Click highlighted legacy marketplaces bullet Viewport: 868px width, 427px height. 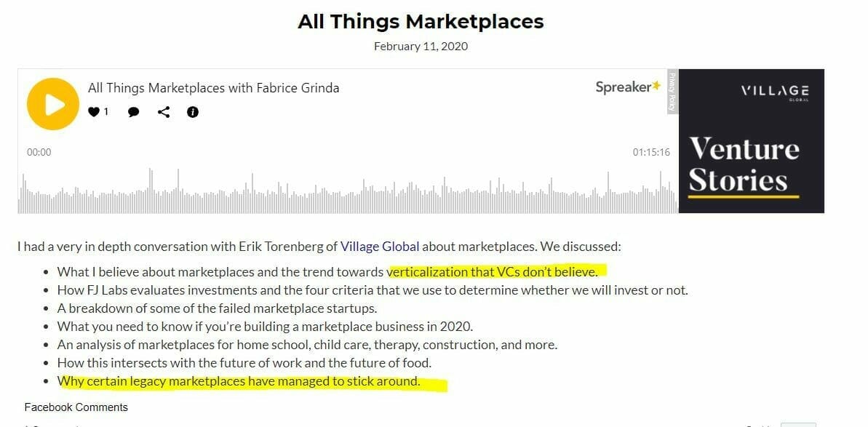coord(239,382)
